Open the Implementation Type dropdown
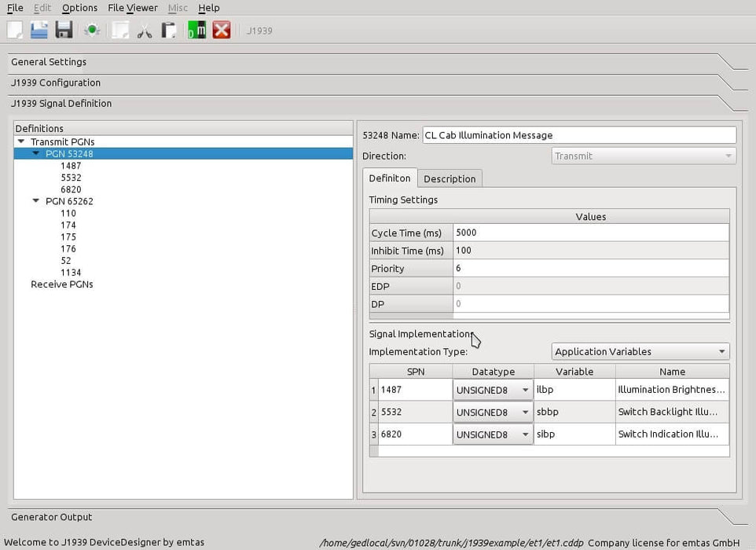The height and width of the screenshot is (550, 756). pos(640,352)
